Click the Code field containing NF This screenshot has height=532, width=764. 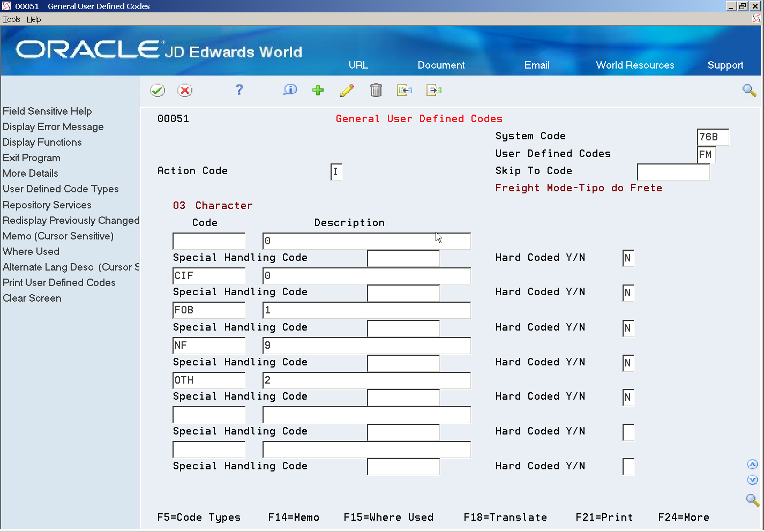coord(209,345)
